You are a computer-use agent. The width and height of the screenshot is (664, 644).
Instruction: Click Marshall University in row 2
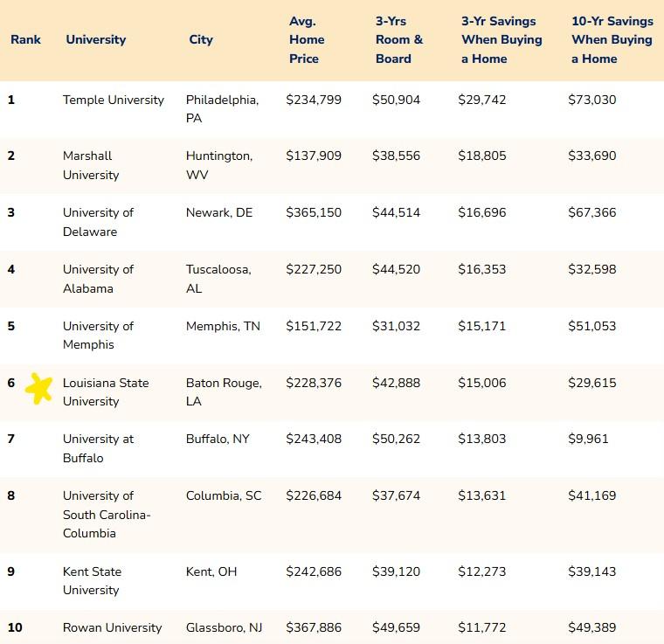pyautogui.click(x=91, y=165)
